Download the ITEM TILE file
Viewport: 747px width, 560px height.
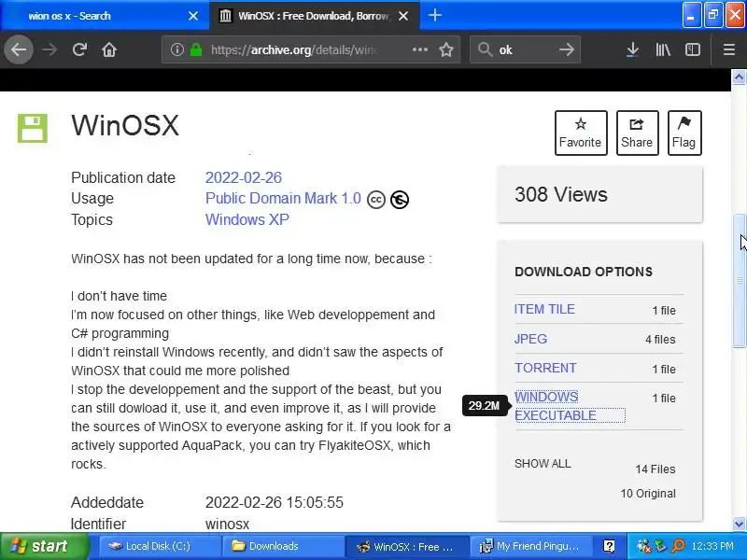pyautogui.click(x=544, y=309)
